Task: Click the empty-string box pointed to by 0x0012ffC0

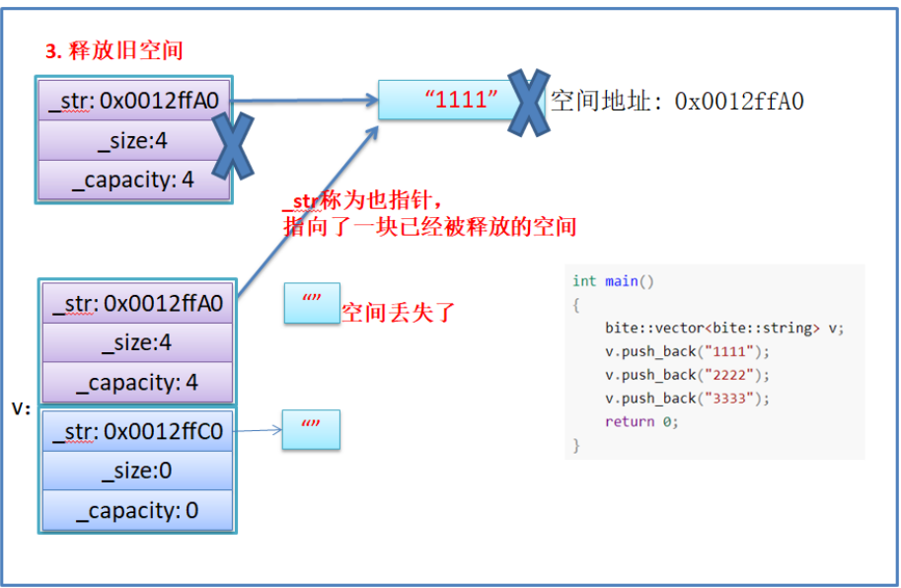Action: [x=311, y=429]
